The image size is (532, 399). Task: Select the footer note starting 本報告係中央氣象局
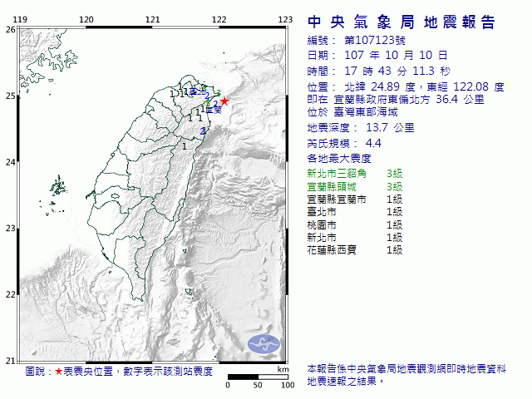(x=406, y=369)
